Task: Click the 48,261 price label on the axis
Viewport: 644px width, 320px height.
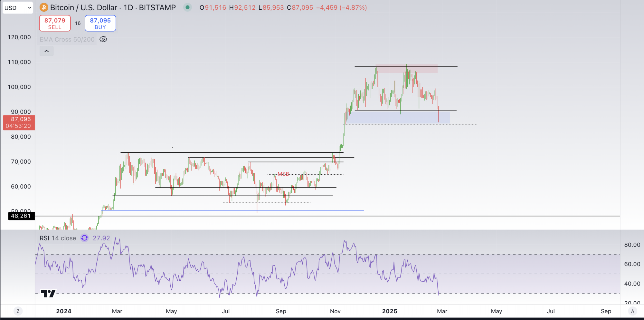Action: pyautogui.click(x=21, y=216)
